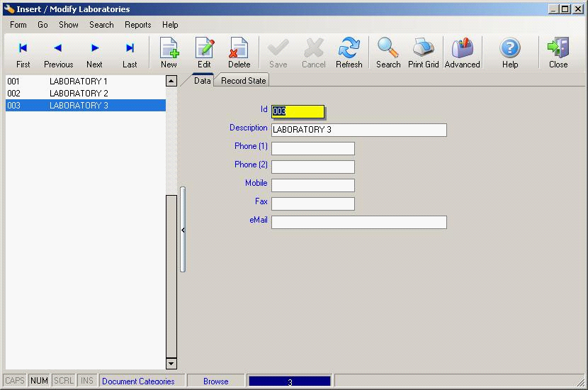Delete the selected laboratory record

(x=239, y=53)
